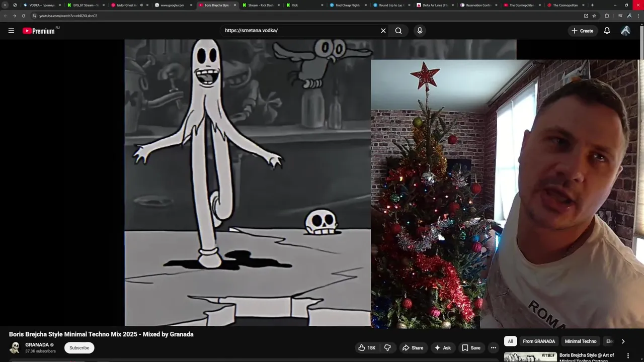This screenshot has height=362, width=644.
Task: Select the All filter chip
Action: pos(510,341)
